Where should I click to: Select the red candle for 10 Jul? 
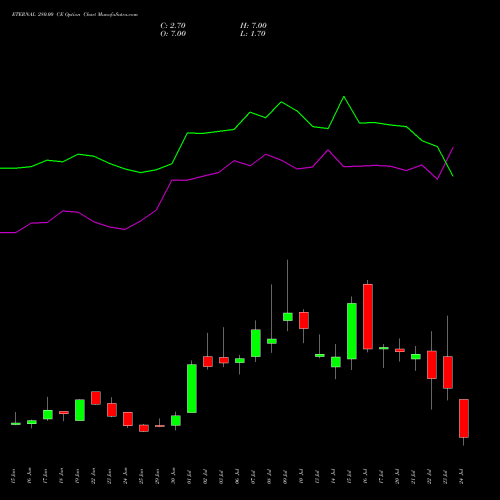click(304, 320)
